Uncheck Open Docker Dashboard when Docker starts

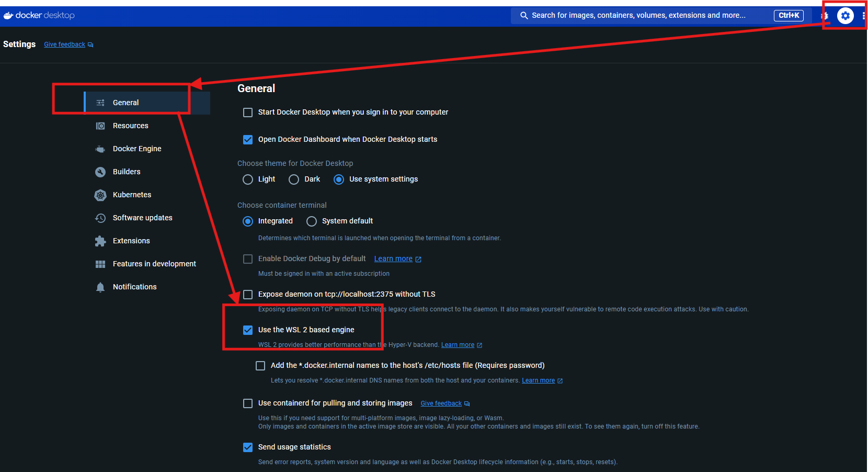pyautogui.click(x=248, y=140)
